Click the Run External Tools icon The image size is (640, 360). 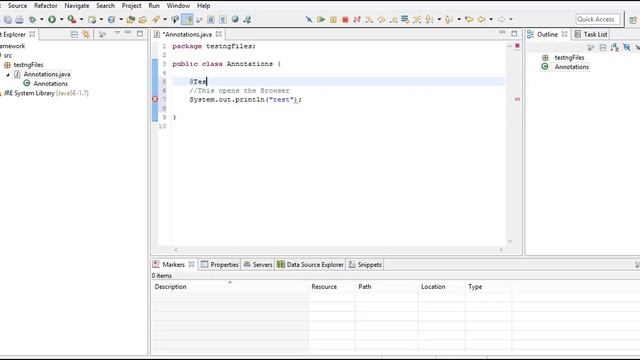click(x=71, y=19)
